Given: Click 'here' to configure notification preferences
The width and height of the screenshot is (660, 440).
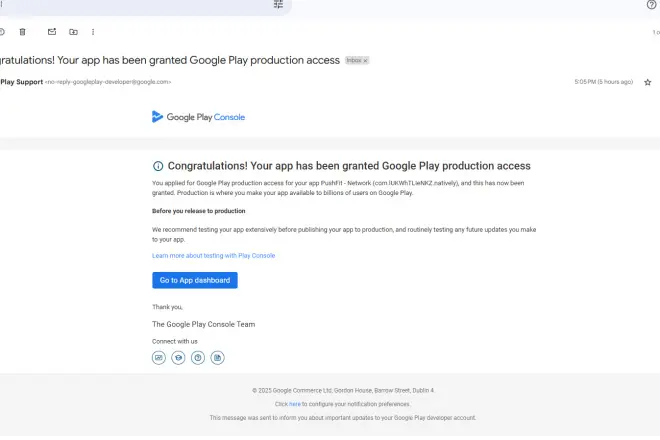Looking at the screenshot, I should (x=295, y=404).
